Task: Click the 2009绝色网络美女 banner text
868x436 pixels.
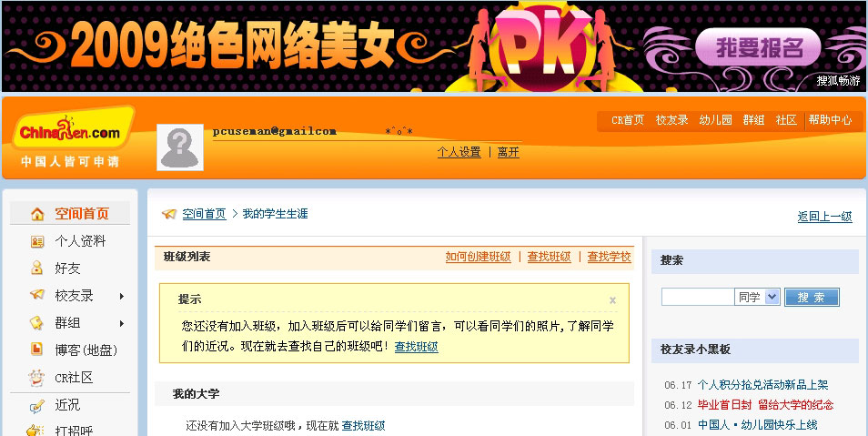Action: 233,46
